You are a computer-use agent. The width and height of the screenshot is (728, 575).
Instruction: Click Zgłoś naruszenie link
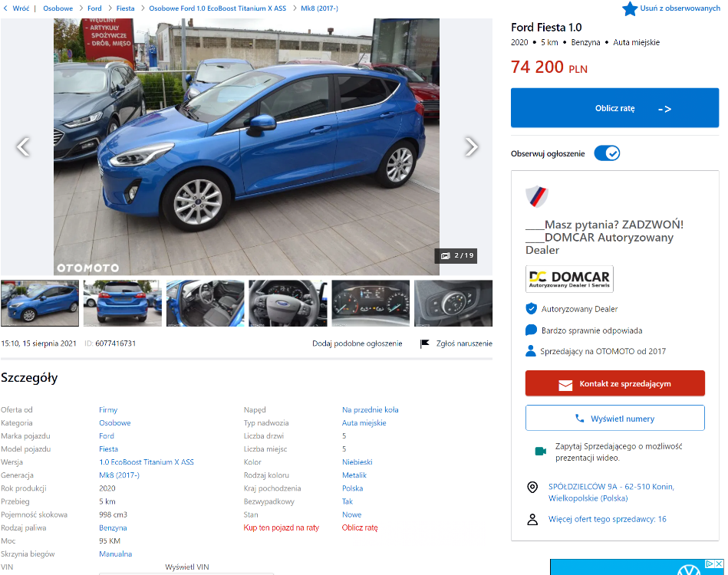[464, 343]
